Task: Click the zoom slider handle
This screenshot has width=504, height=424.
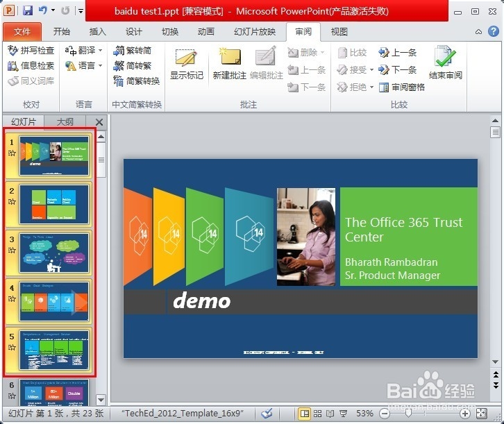Action: 408,413
